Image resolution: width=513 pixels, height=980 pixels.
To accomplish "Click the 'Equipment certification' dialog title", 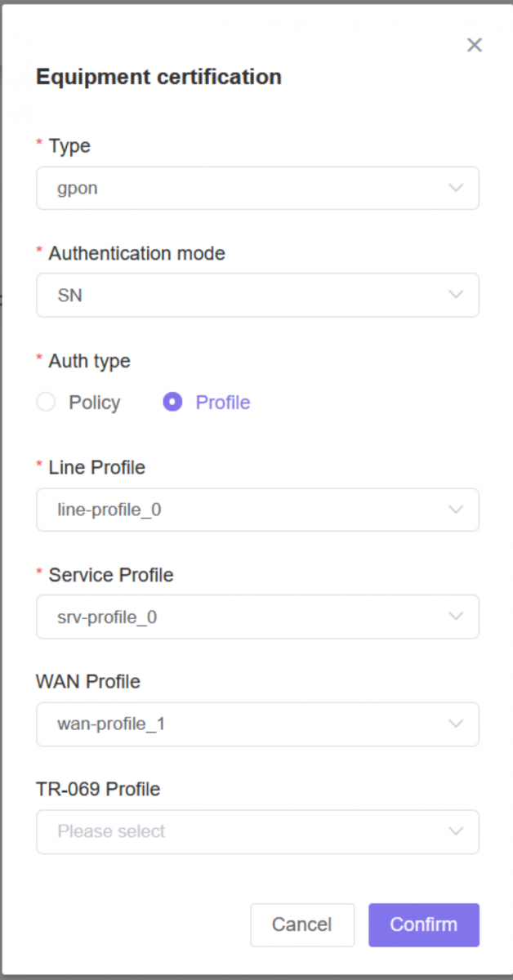I will click(158, 77).
